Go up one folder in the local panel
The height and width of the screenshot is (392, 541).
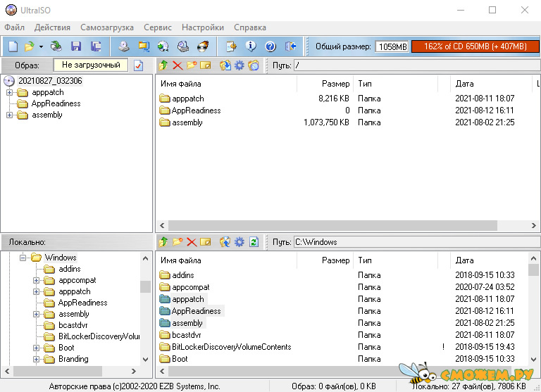tap(163, 242)
